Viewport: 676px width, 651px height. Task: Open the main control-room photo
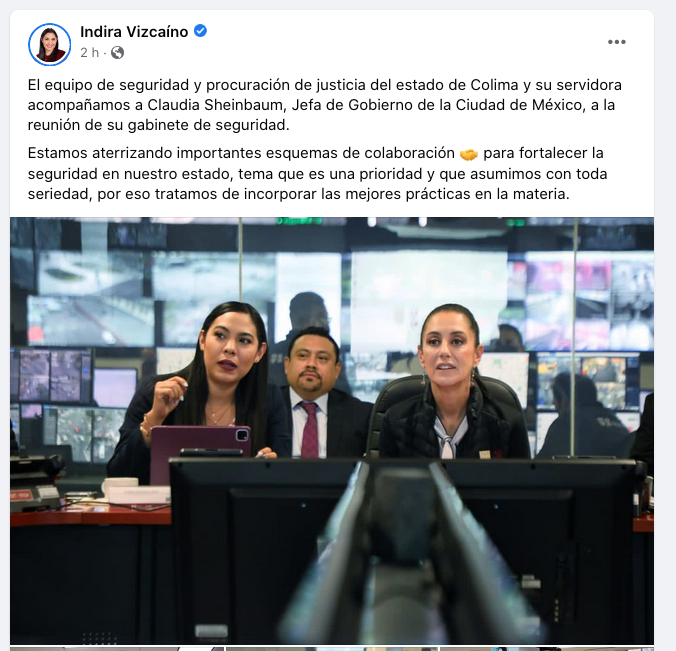[x=332, y=431]
